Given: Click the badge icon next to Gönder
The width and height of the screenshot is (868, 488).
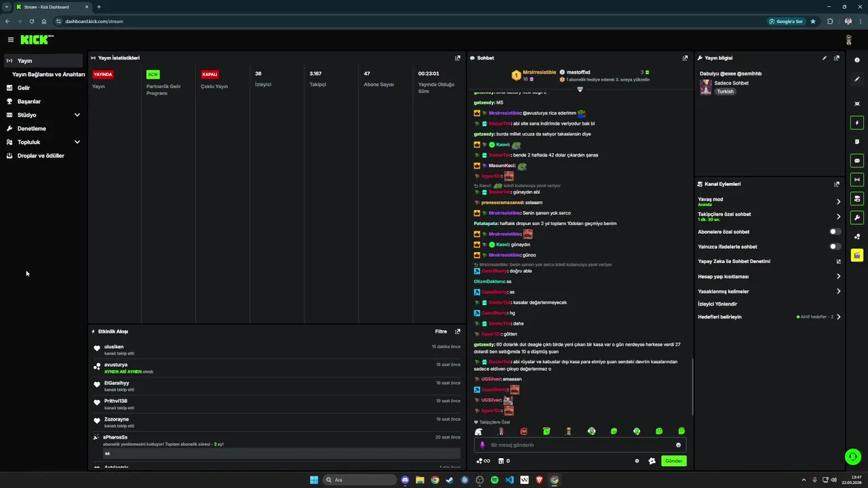Looking at the screenshot, I should pyautogui.click(x=652, y=461).
